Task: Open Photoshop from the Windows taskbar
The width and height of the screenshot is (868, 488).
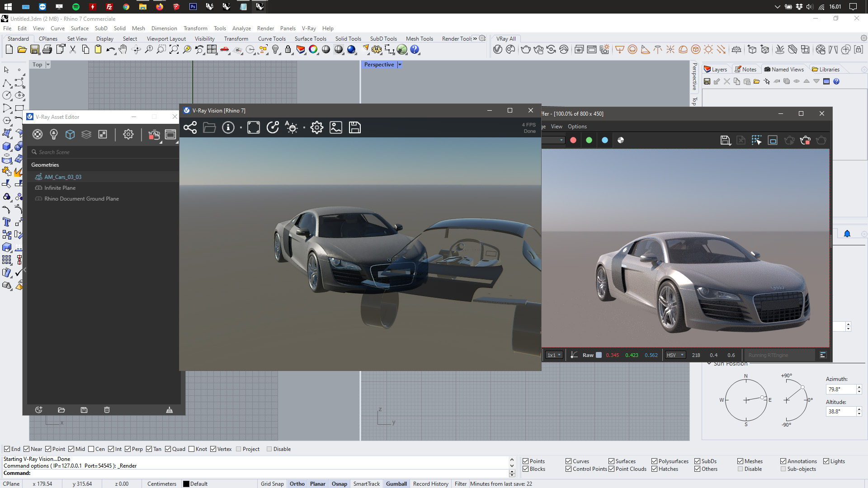Action: pyautogui.click(x=193, y=7)
